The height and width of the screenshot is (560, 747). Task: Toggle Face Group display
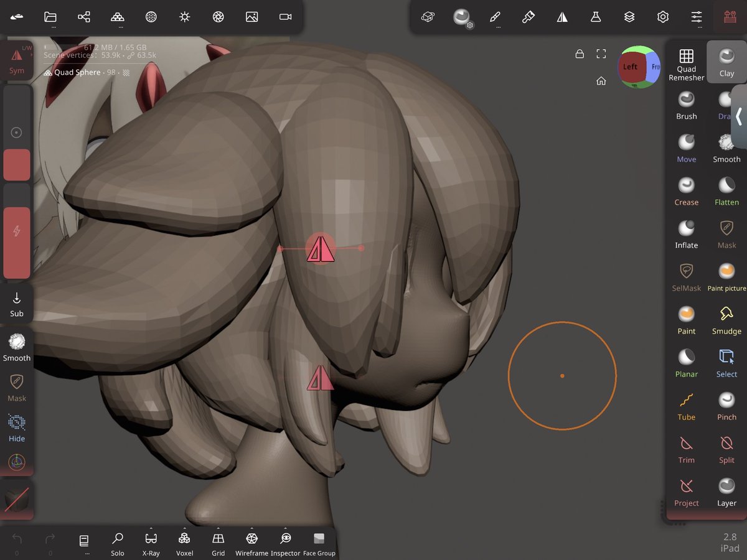[x=319, y=544]
